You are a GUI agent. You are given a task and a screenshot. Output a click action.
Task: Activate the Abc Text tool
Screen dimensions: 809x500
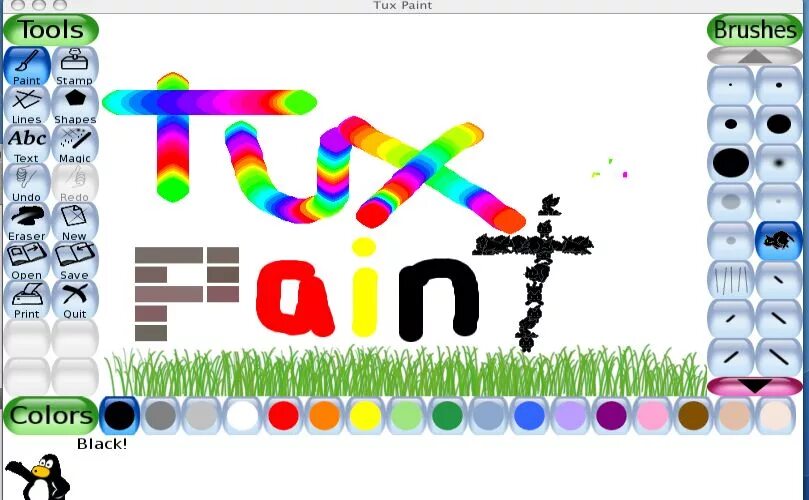pos(27,144)
